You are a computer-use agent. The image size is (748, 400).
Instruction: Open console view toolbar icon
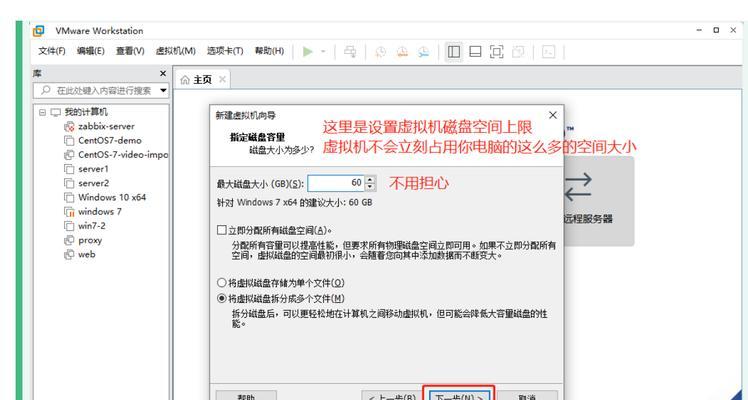coord(549,51)
